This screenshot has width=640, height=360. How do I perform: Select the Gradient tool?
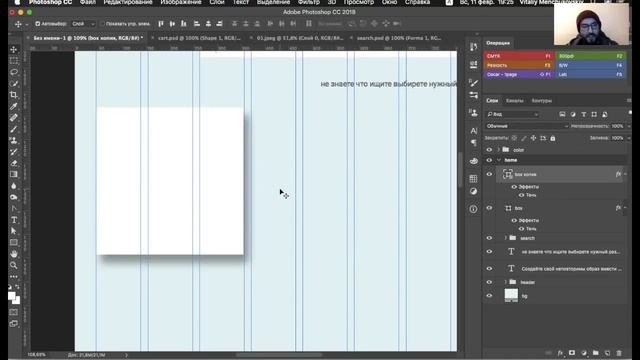13,174
